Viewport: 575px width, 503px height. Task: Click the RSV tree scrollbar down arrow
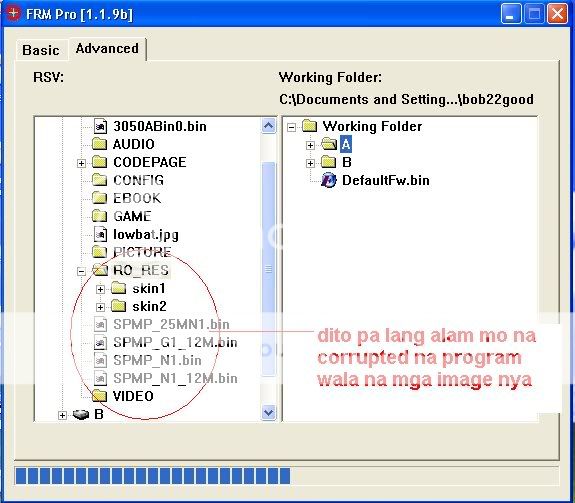tap(268, 412)
